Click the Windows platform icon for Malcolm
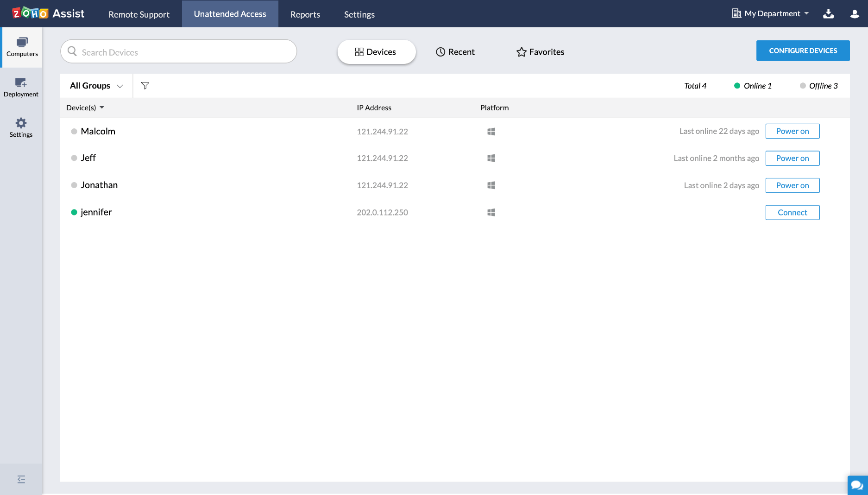Screen dimensions: 868x495 491,132
